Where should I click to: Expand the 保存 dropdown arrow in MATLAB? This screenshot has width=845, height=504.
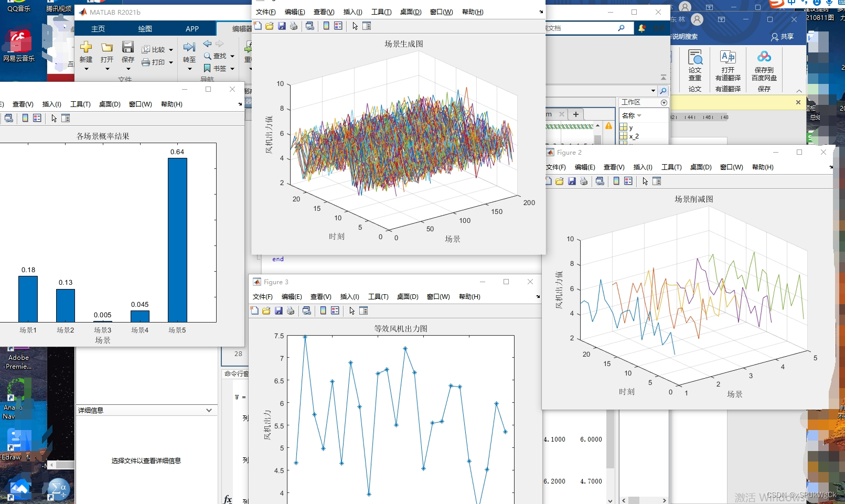(129, 69)
